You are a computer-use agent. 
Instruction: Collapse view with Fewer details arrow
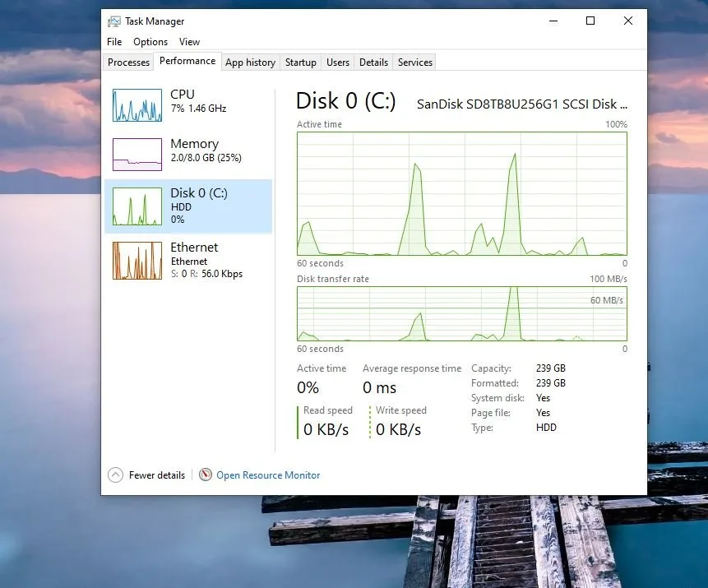click(x=116, y=475)
